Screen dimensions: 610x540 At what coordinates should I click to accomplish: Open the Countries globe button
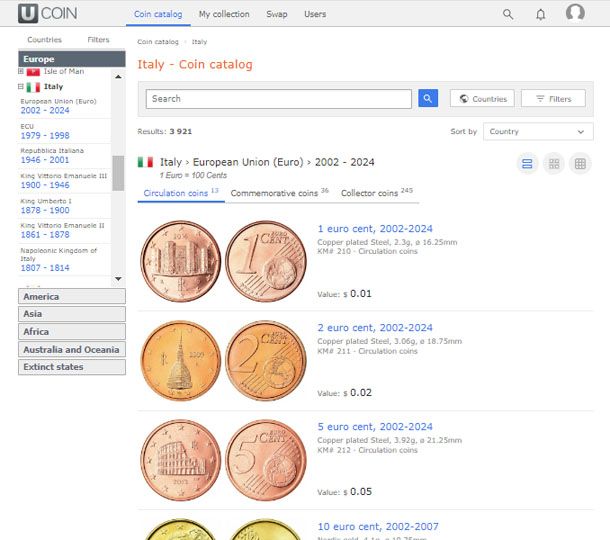click(x=482, y=98)
